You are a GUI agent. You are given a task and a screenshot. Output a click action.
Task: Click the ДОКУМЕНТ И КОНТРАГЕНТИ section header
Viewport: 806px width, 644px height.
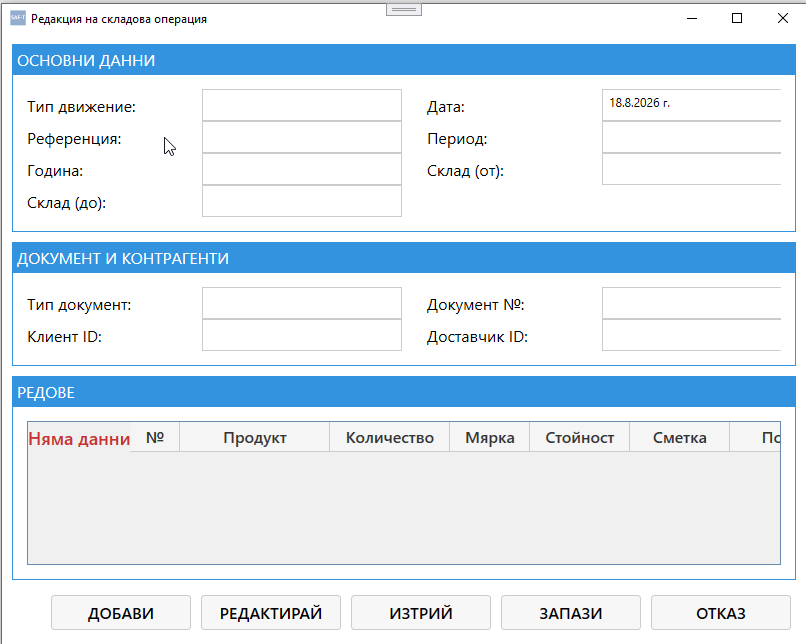pos(404,258)
